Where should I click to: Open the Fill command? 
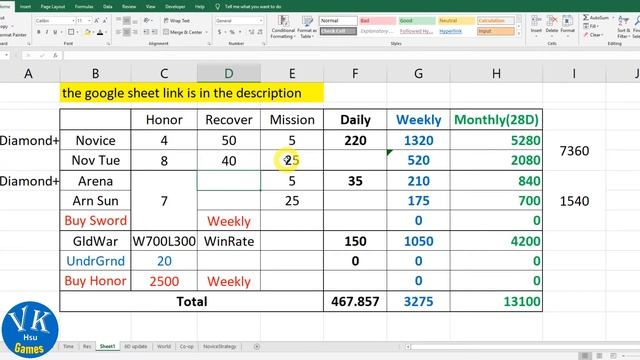591,26
